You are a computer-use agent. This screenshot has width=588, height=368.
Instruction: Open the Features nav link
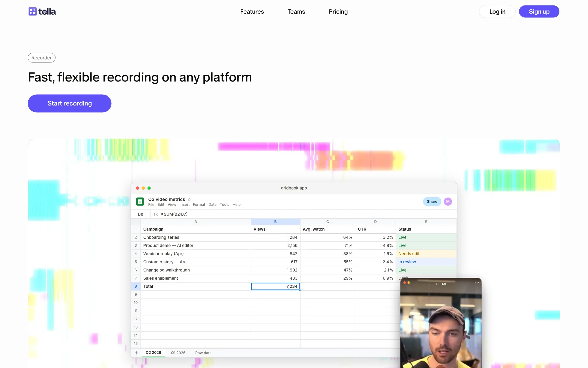coord(252,11)
